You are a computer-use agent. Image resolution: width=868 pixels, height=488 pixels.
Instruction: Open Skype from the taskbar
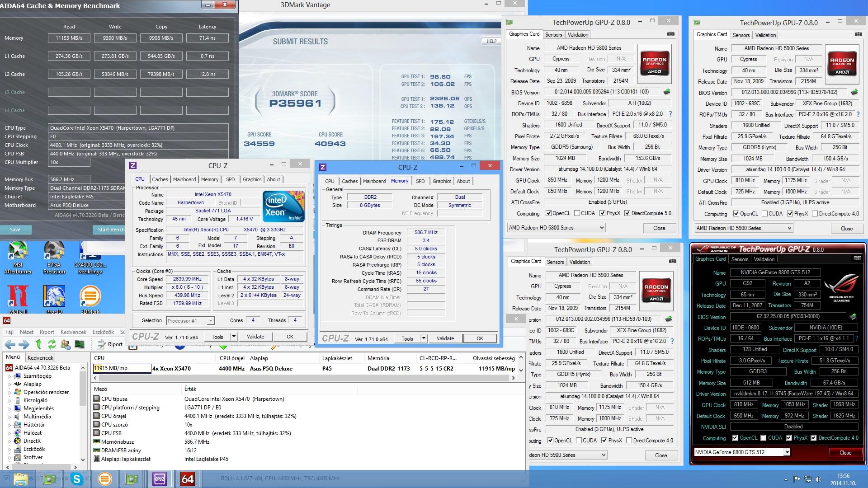[x=76, y=479]
